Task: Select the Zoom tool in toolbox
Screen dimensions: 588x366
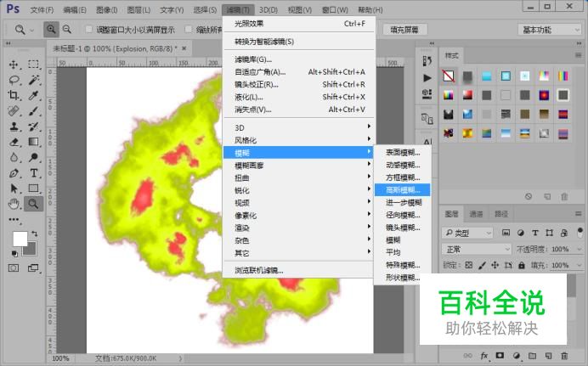Action: (33, 204)
